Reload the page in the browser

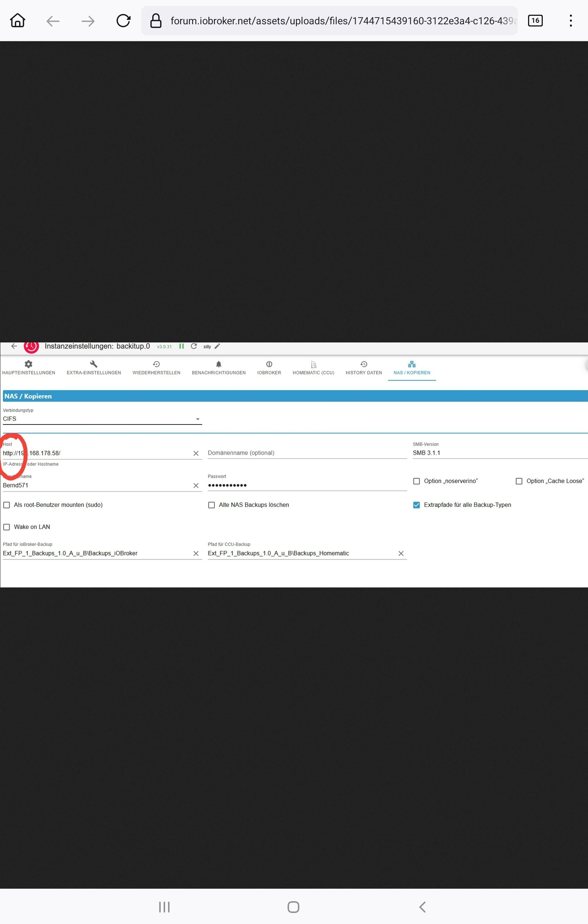[124, 21]
